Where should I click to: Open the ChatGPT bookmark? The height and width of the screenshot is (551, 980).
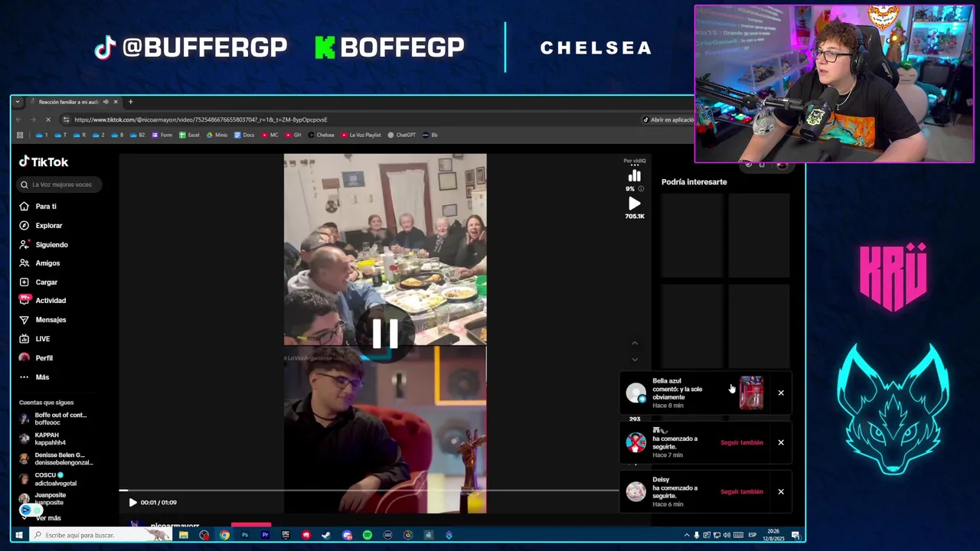(401, 135)
